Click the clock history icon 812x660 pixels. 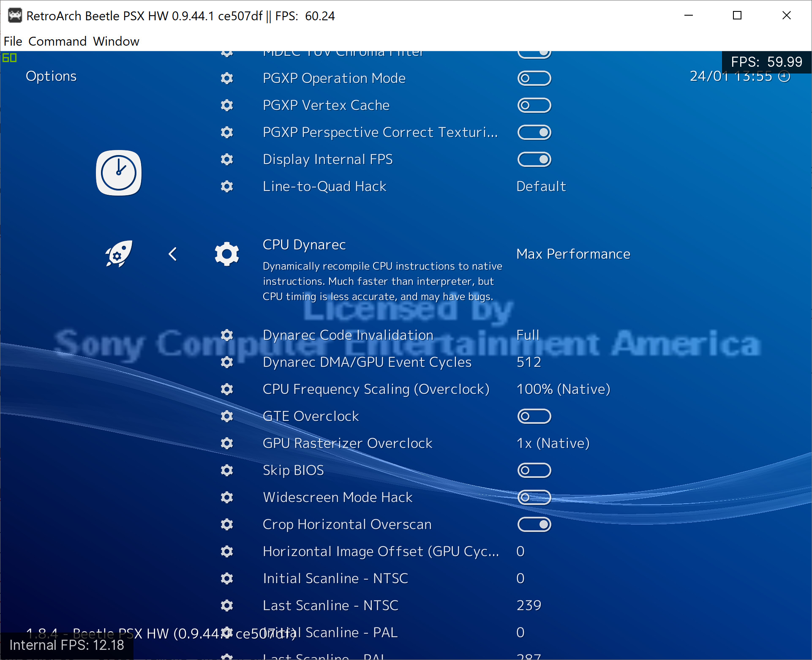(119, 173)
